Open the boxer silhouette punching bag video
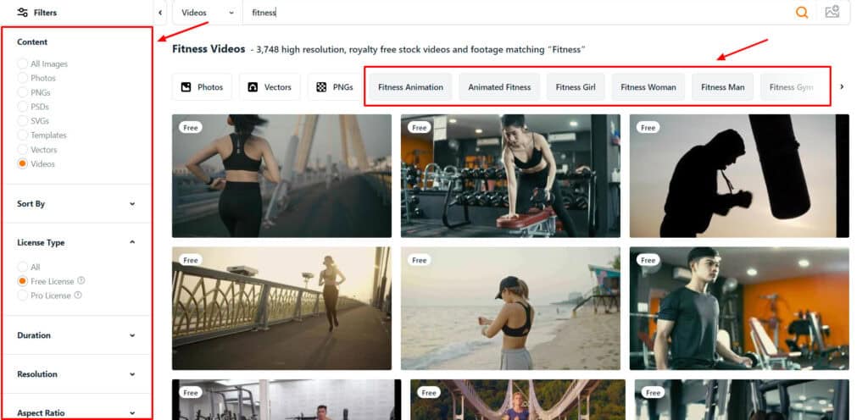Screen dimensions: 868x420 [739, 176]
